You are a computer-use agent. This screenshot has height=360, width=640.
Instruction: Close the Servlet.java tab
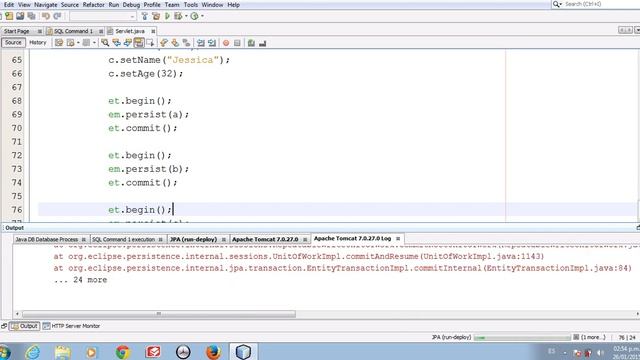point(153,31)
